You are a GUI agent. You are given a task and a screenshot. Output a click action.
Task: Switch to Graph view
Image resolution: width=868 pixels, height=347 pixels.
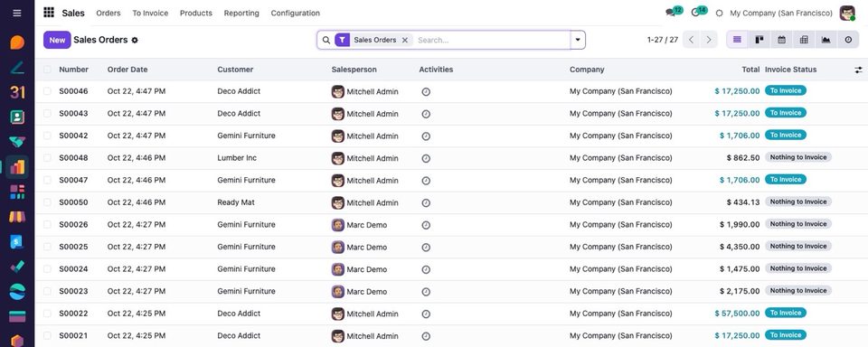[826, 40]
